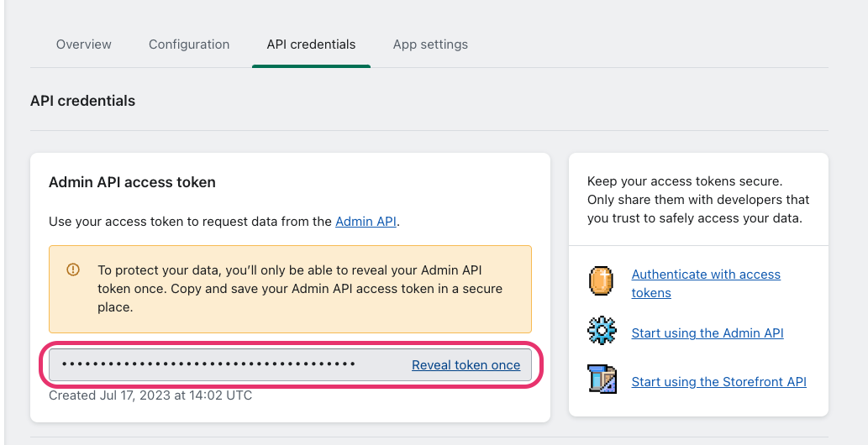
Task: Open Start using the Admin API link
Action: [708, 333]
